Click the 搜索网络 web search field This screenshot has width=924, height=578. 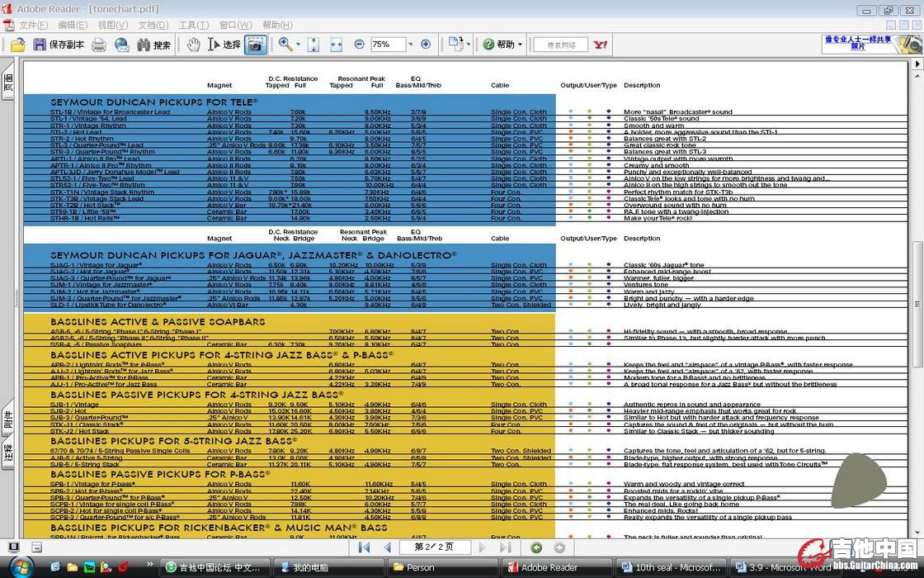pyautogui.click(x=560, y=45)
